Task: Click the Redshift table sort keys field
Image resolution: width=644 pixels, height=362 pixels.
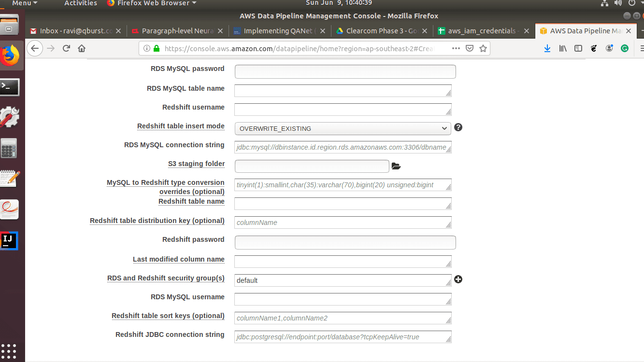Action: click(x=343, y=318)
